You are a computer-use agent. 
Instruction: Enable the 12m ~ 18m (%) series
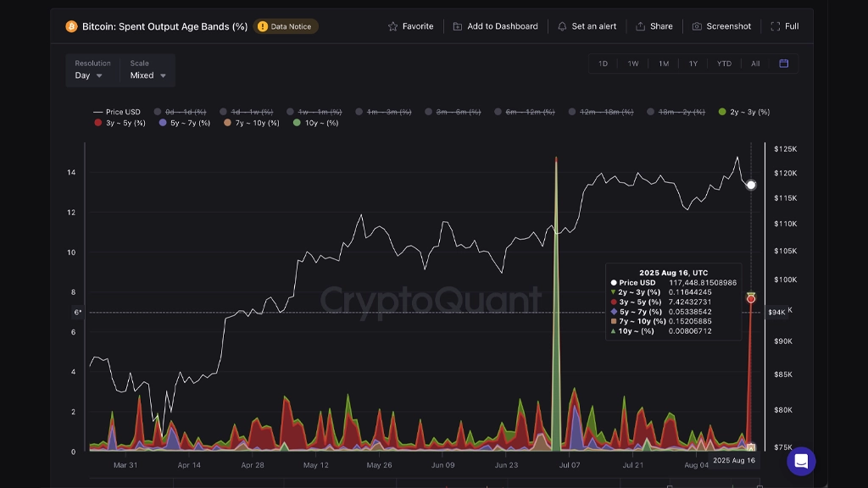pyautogui.click(x=601, y=112)
